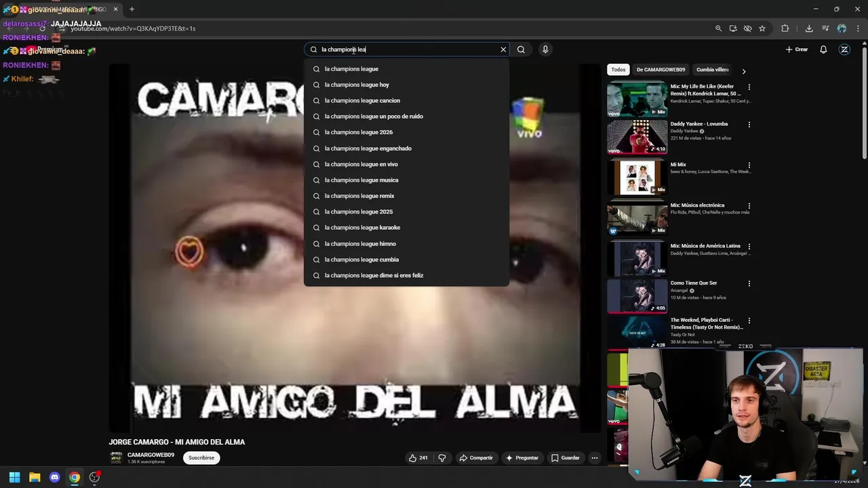Image resolution: width=868 pixels, height=488 pixels.
Task: Click the search magnifier button
Action: pos(521,49)
